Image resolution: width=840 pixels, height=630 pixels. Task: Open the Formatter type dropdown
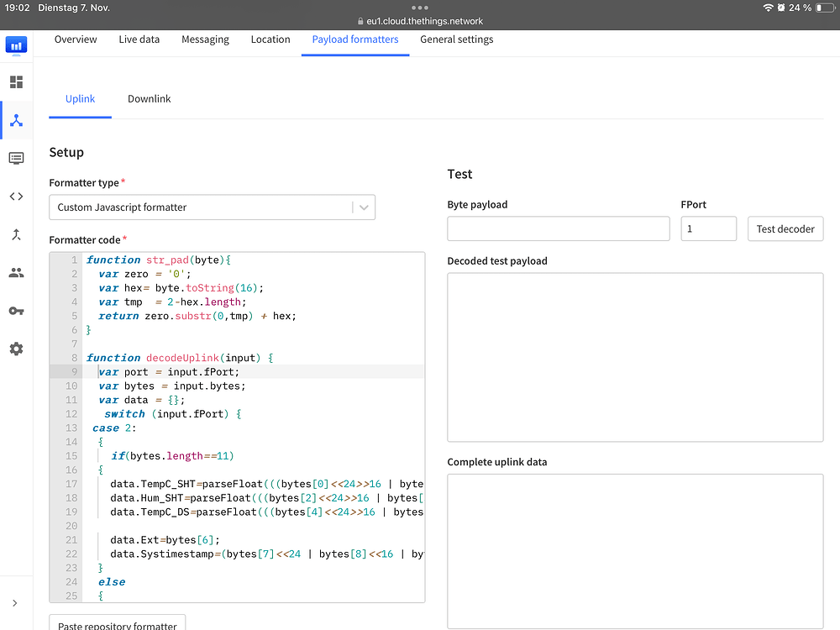[213, 207]
